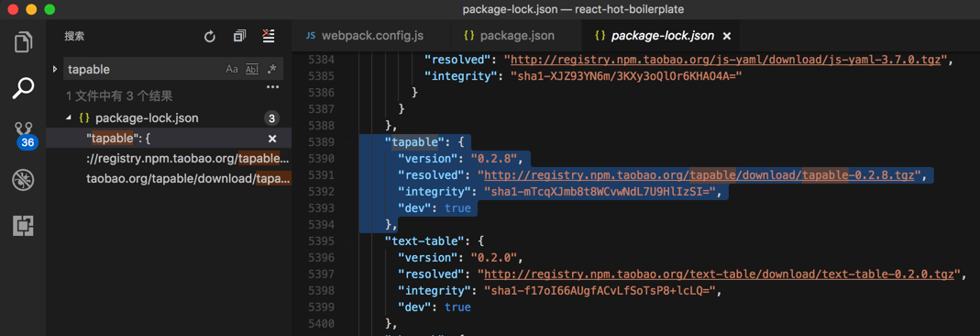Expand the replace field arrow
980x336 pixels.
pos(56,69)
